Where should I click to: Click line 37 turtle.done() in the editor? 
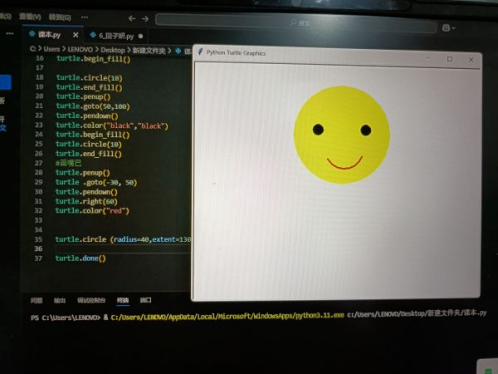[80, 258]
